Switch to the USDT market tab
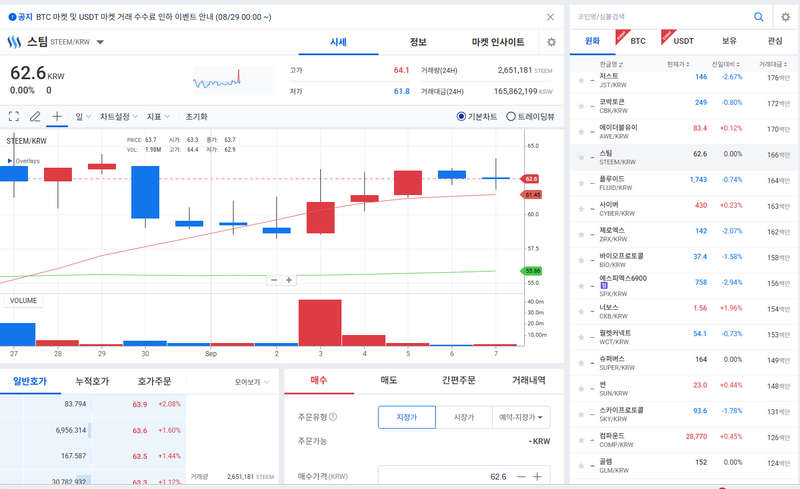Screen dimensions: 800x489 tap(683, 41)
